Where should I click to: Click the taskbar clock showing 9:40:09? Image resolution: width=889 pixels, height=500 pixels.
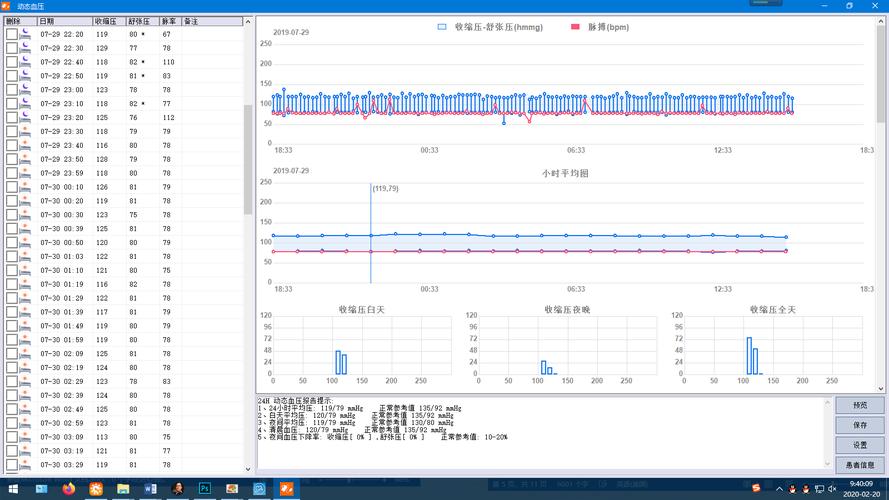[861, 484]
